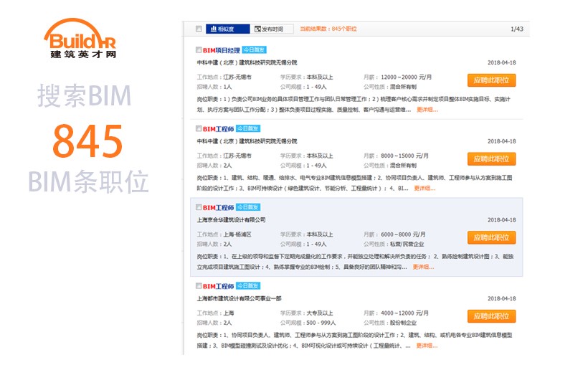Sort results by 发布时间
The height and width of the screenshot is (365, 588).
272,29
